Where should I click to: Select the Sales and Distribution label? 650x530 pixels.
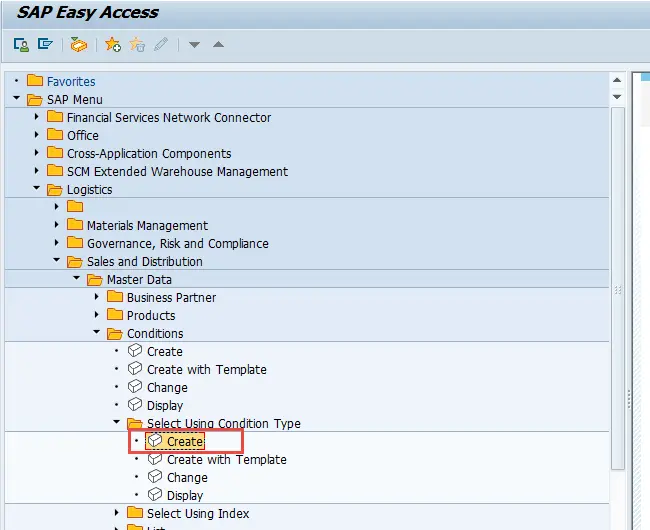pos(145,261)
